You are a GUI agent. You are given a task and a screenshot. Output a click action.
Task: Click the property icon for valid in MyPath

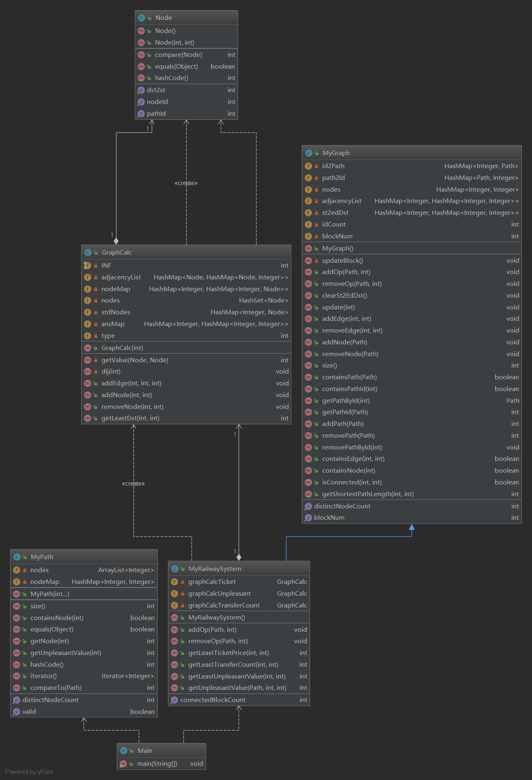coord(16,712)
